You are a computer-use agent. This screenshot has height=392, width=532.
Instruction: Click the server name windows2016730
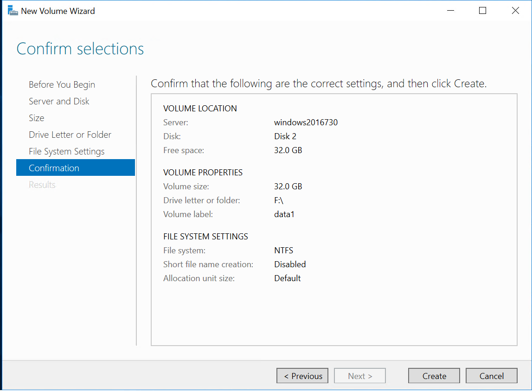(306, 122)
